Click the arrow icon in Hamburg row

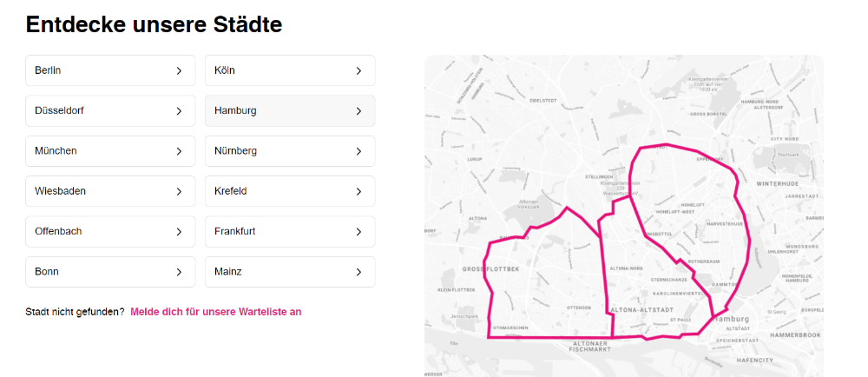(x=358, y=111)
